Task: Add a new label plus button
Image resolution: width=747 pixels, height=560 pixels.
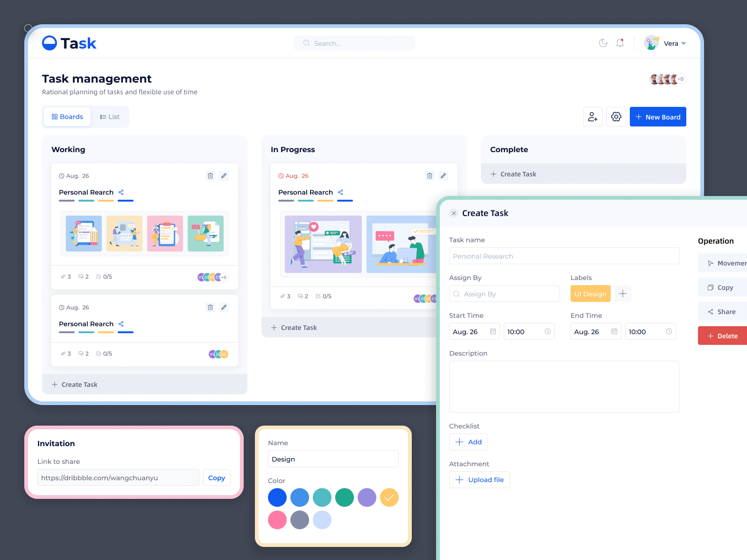Action: click(623, 294)
